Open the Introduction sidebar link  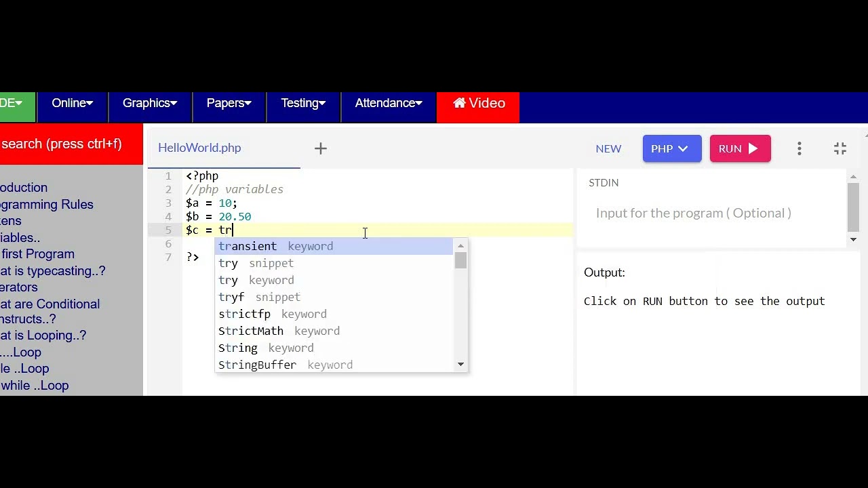[x=24, y=188]
